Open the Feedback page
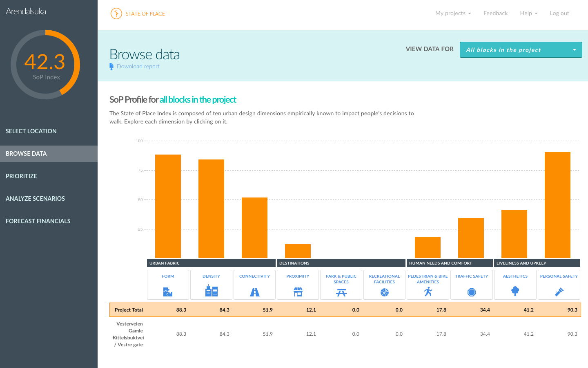This screenshot has height=368, width=588. (x=496, y=13)
